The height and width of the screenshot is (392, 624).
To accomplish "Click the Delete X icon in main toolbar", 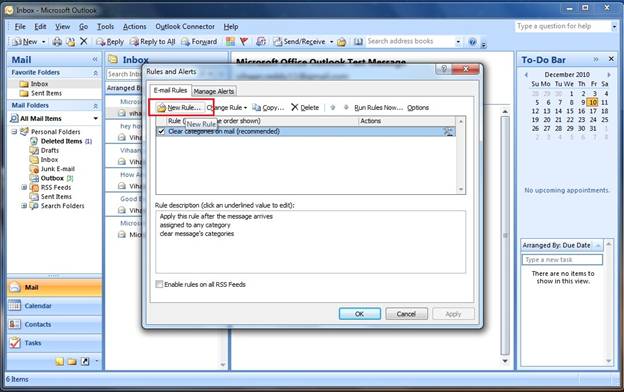I will click(x=84, y=41).
